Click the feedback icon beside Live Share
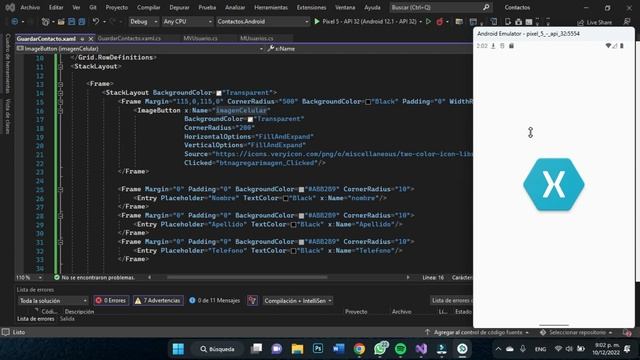Screen dimensions: 640x360 [627, 22]
